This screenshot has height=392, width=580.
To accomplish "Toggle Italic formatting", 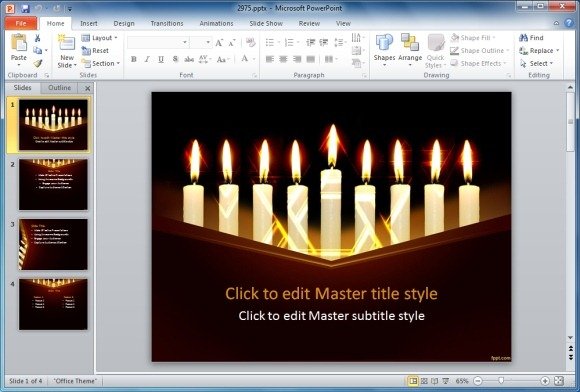I will point(147,59).
